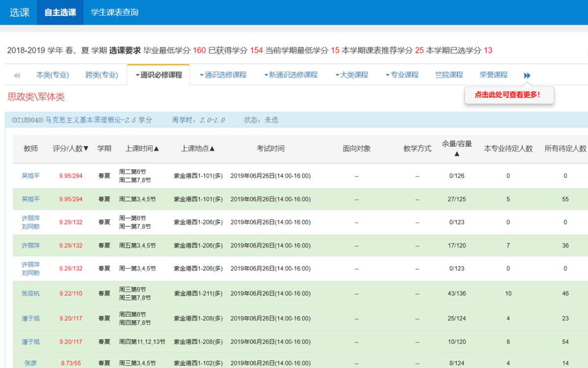
Task: Switch to the 本类(专业) tab
Action: pos(52,75)
